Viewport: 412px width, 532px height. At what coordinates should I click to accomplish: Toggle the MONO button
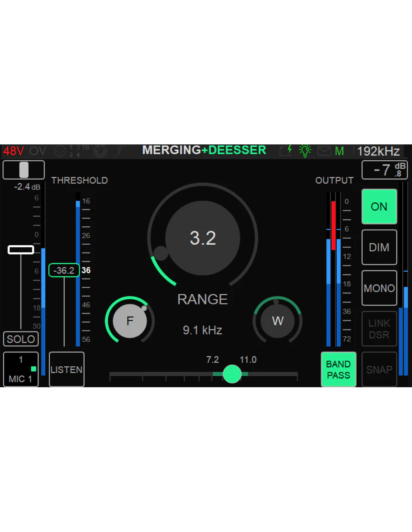click(x=379, y=288)
